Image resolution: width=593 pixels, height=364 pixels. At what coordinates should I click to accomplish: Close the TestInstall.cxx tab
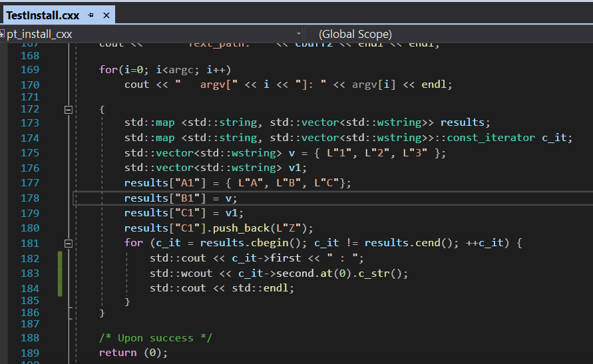coord(106,14)
